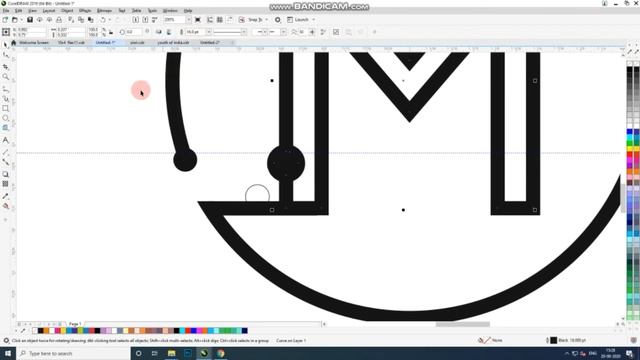The height and width of the screenshot is (360, 640).
Task: Select the Rectangle tool
Action: coord(6,109)
